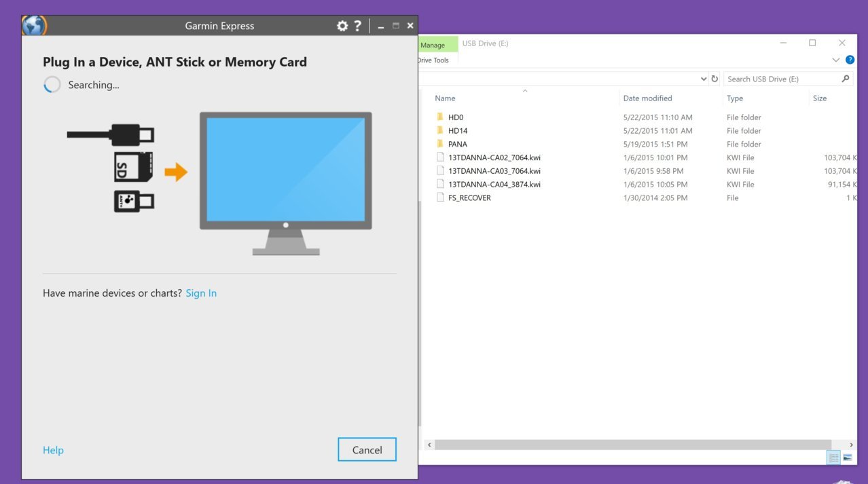868x484 pixels.
Task: Click the right arrow of Explorer horizontal scrollbar
Action: coord(851,445)
